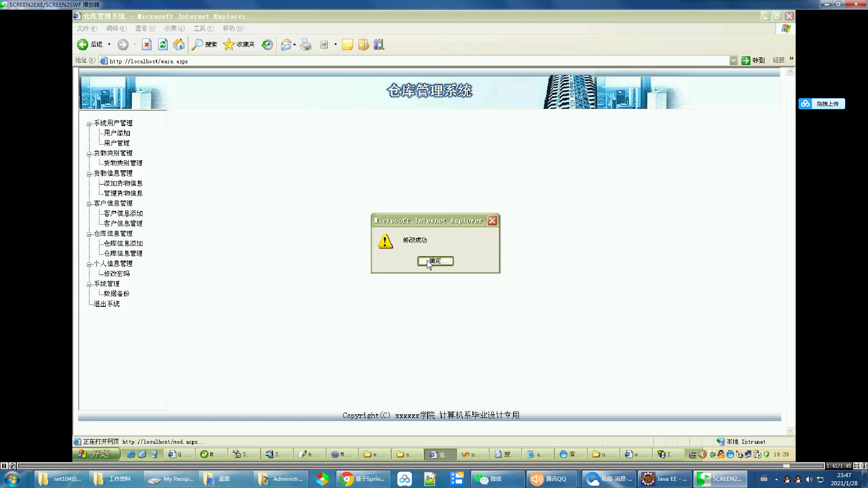The image size is (868, 488).
Task: Click the Refresh page icon
Action: [x=162, y=44]
